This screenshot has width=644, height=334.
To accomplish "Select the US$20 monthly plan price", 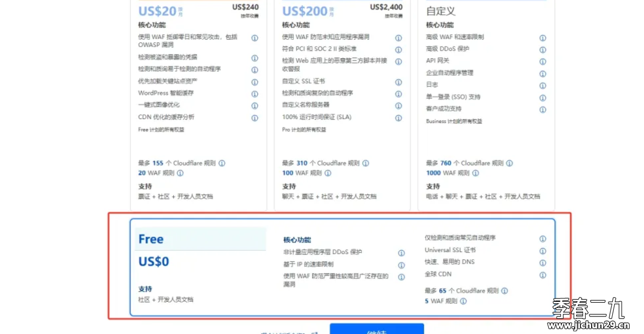I will (x=157, y=11).
